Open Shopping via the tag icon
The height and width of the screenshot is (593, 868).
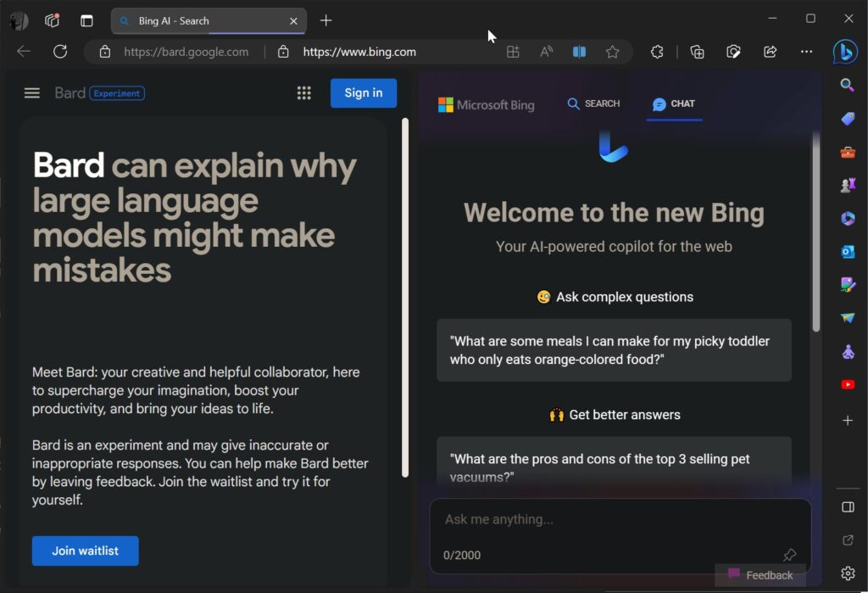[x=848, y=118]
